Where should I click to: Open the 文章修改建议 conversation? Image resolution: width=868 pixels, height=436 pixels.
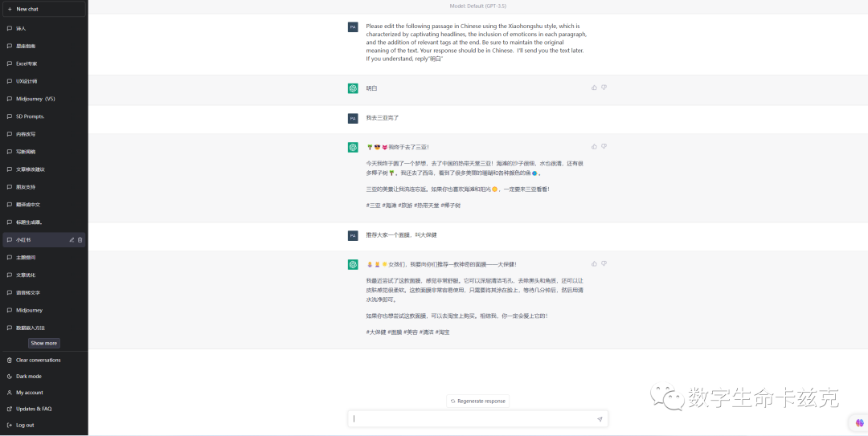[x=43, y=169]
